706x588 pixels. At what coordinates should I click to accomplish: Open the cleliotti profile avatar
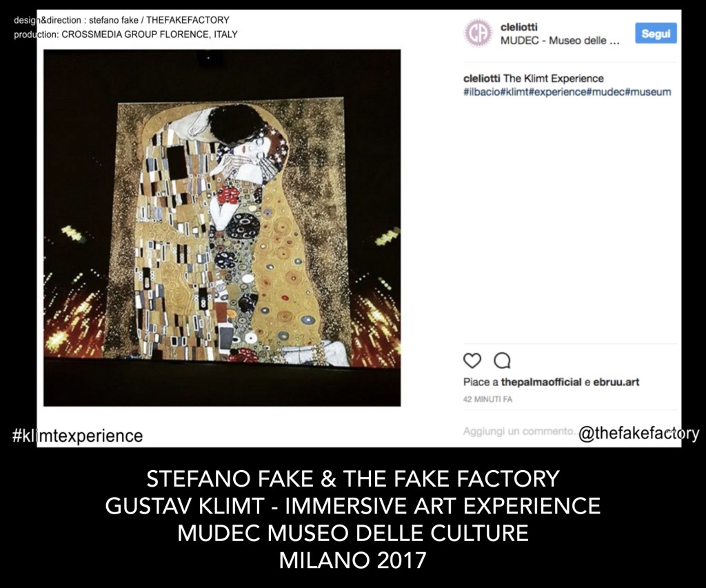pyautogui.click(x=478, y=33)
